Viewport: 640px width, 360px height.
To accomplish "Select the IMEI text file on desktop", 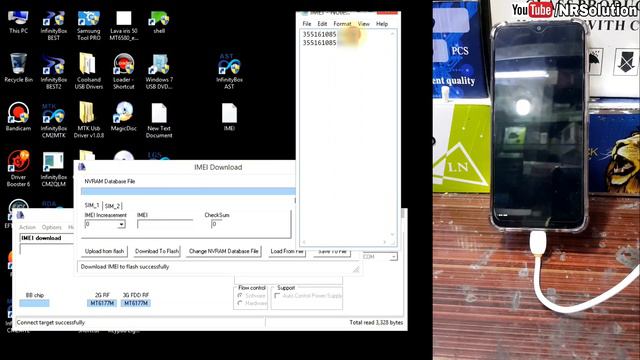I will tap(229, 116).
